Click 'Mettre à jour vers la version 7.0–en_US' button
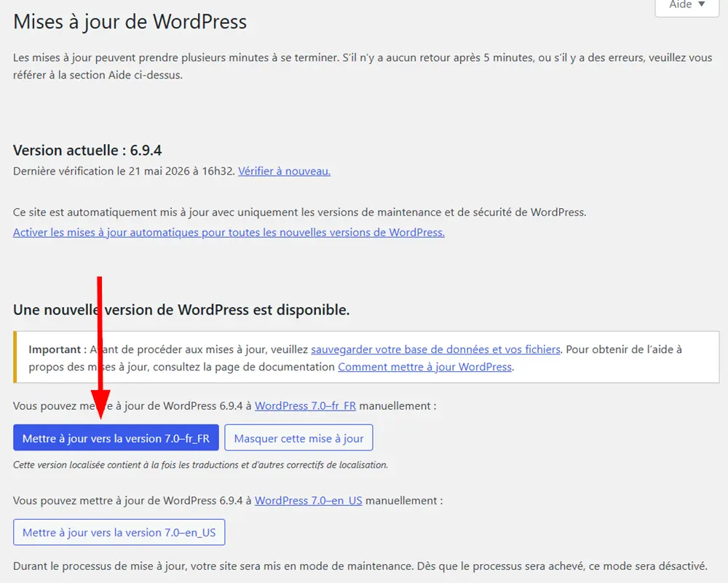 [x=119, y=532]
